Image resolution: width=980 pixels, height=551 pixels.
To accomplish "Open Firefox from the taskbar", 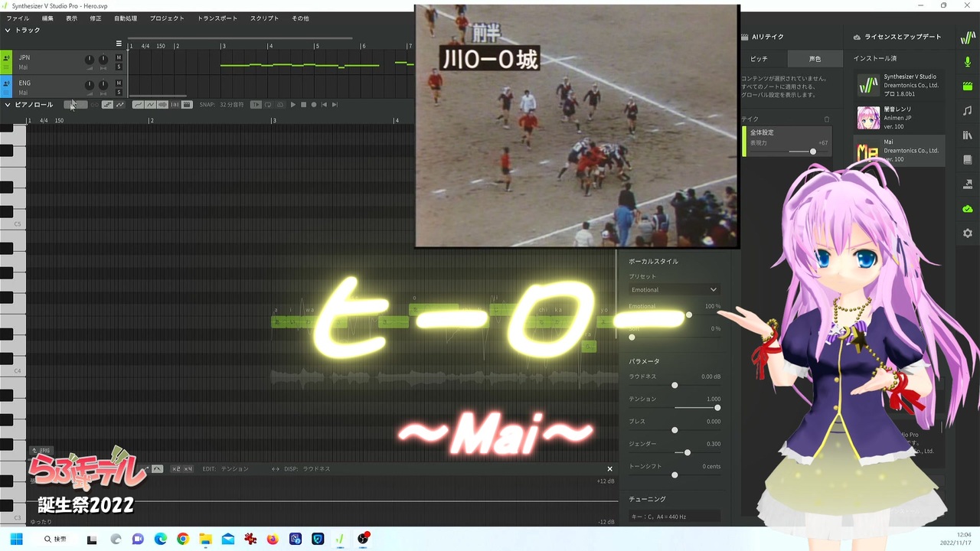I will point(273,540).
